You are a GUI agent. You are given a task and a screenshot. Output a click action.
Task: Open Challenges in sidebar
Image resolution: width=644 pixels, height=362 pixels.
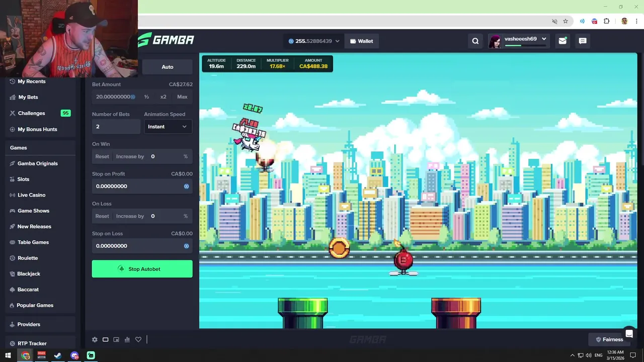[x=31, y=113]
